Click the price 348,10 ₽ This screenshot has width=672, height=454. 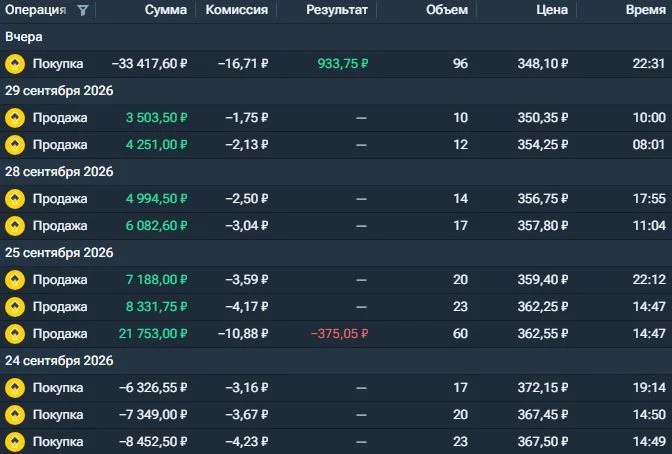pos(543,64)
